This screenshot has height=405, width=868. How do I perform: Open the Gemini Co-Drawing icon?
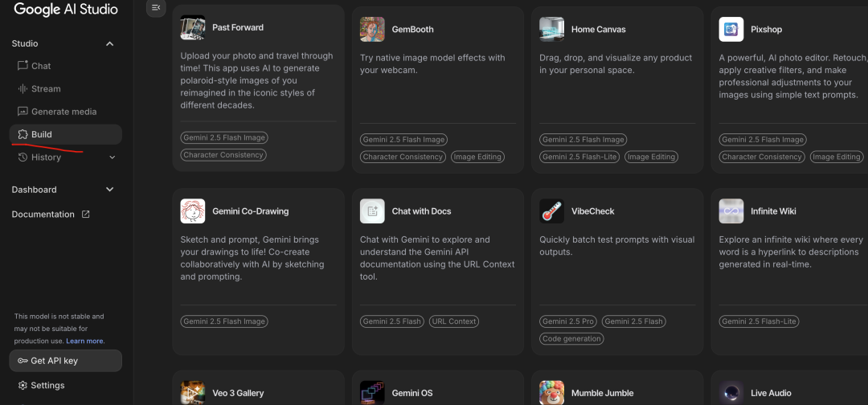pyautogui.click(x=192, y=211)
